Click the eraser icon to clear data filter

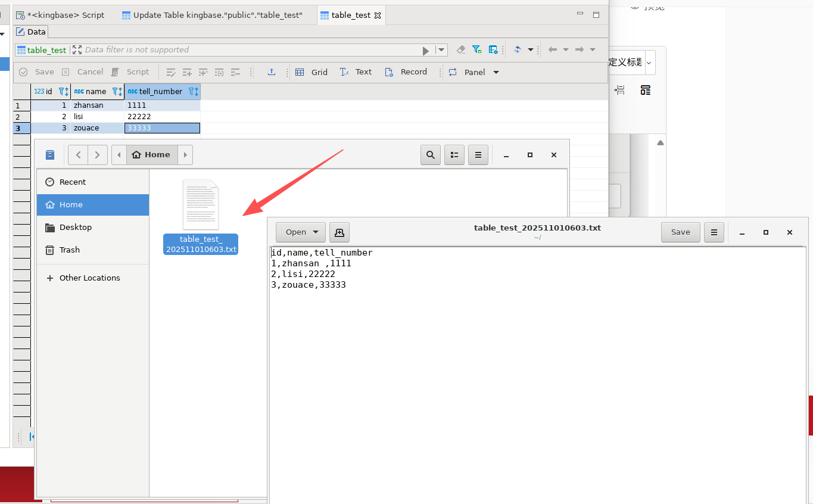(460, 50)
